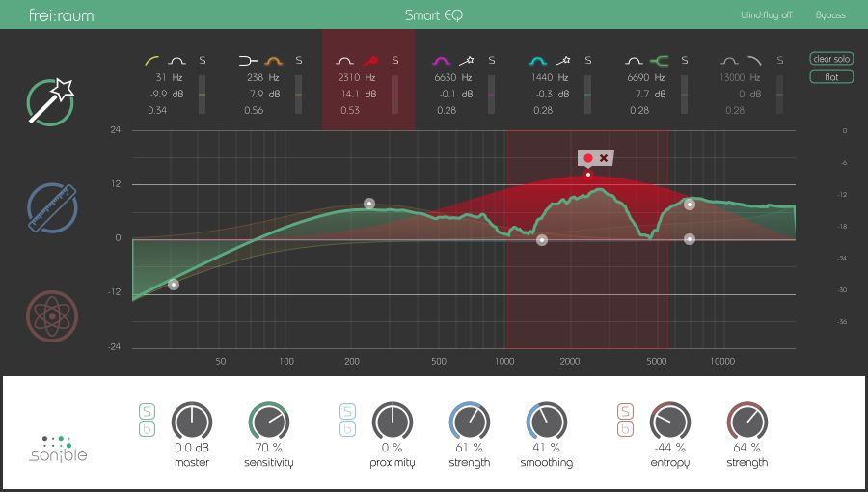868x492 pixels.
Task: Solo the 2310 Hz band
Action: click(x=394, y=61)
